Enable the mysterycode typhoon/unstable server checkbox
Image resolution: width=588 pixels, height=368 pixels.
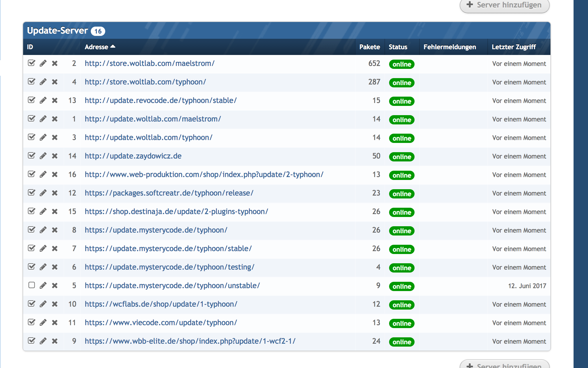pyautogui.click(x=32, y=285)
